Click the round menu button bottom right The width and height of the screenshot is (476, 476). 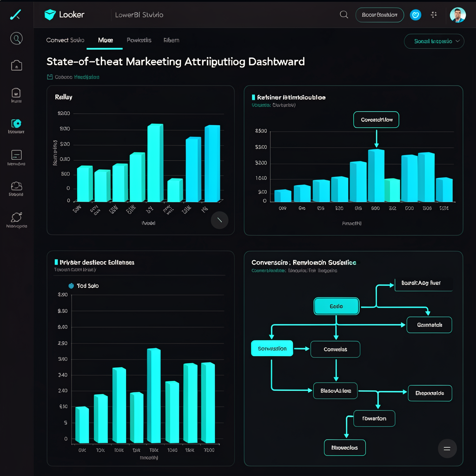(x=447, y=449)
